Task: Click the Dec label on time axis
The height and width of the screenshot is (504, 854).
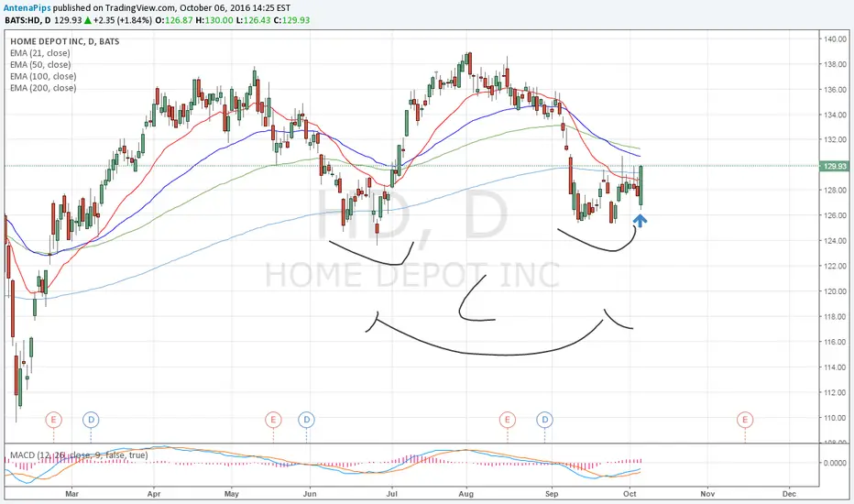Action: pos(789,494)
